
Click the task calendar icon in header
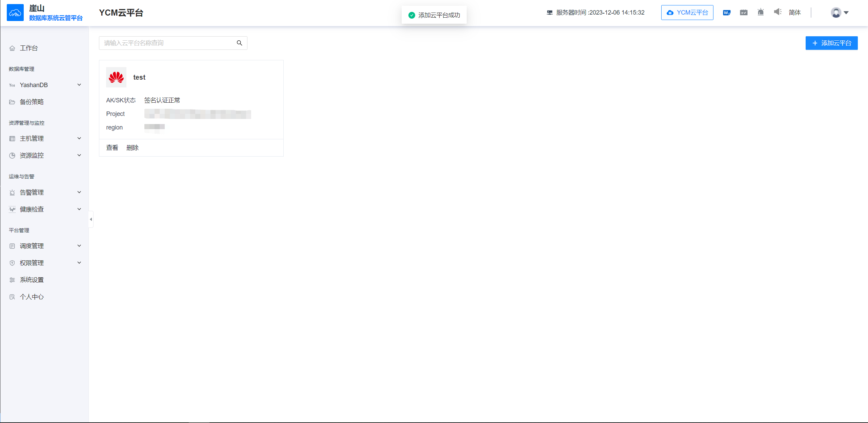744,13
